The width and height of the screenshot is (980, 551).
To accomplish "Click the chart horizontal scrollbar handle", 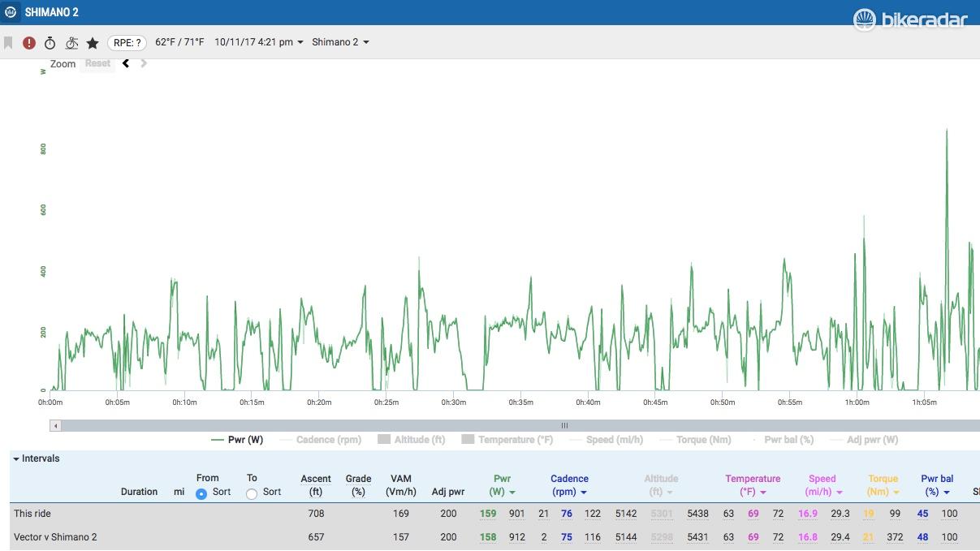I will click(564, 425).
